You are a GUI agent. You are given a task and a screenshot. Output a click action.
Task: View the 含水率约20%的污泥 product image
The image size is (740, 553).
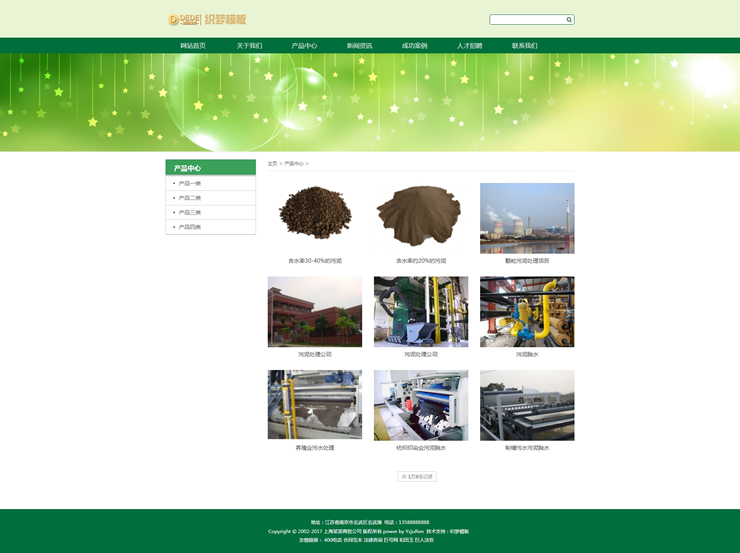[x=421, y=217]
